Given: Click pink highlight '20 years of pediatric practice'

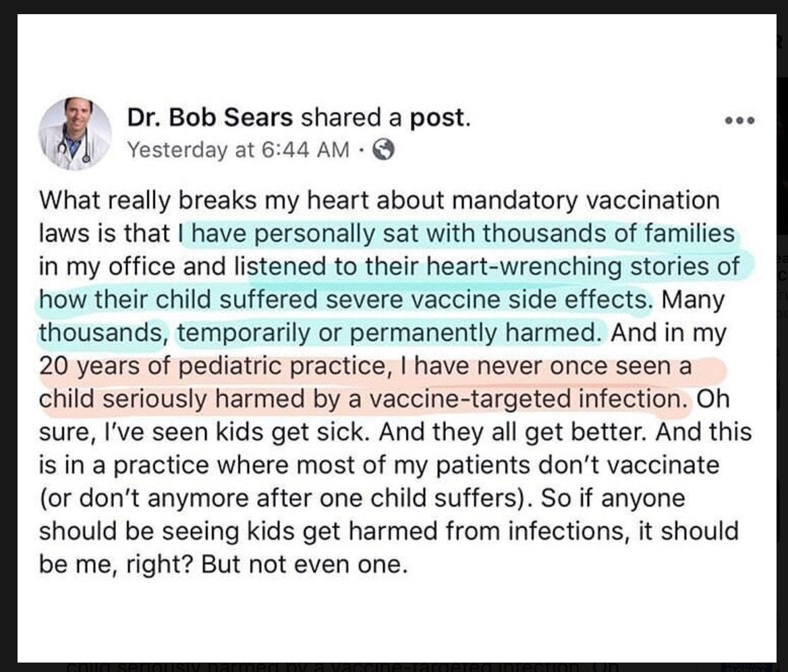Looking at the screenshot, I should [x=212, y=366].
